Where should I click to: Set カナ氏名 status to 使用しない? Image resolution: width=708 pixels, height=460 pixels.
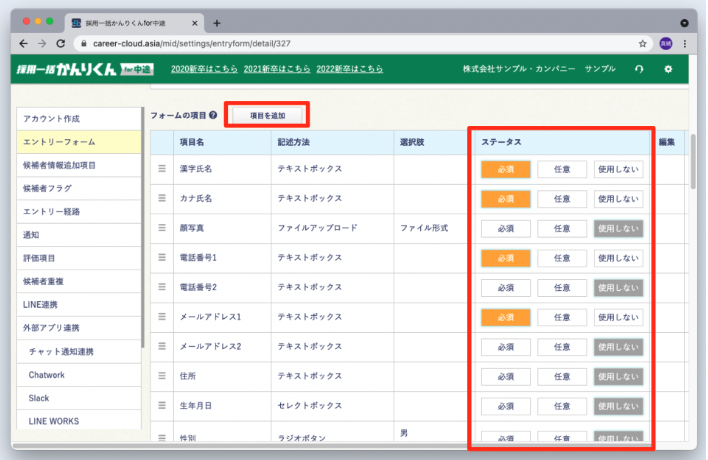(x=618, y=199)
